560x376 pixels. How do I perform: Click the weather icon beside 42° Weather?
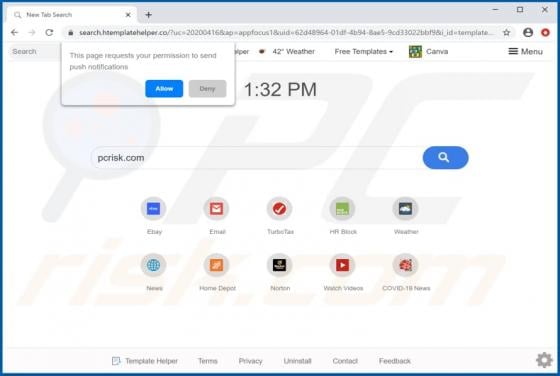pyautogui.click(x=262, y=51)
